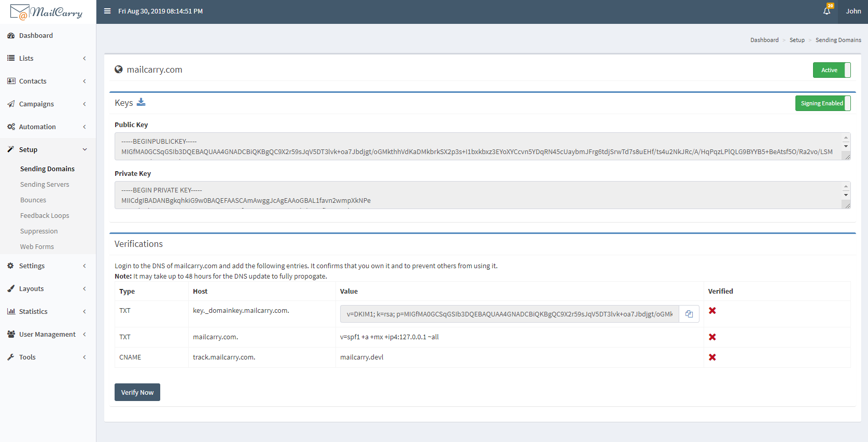Screen dimensions: 868x442
Task: Expand the Lists menu chevron
Action: pos(85,59)
